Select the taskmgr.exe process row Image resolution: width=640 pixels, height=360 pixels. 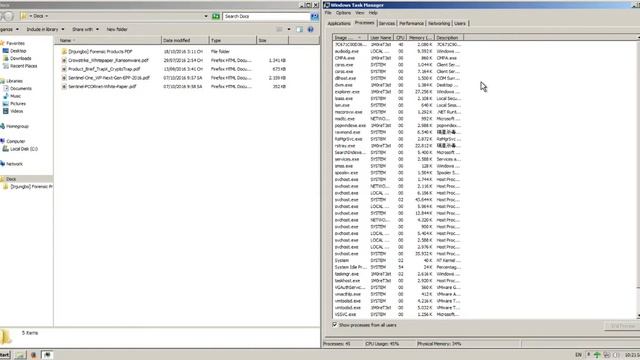(x=398, y=274)
